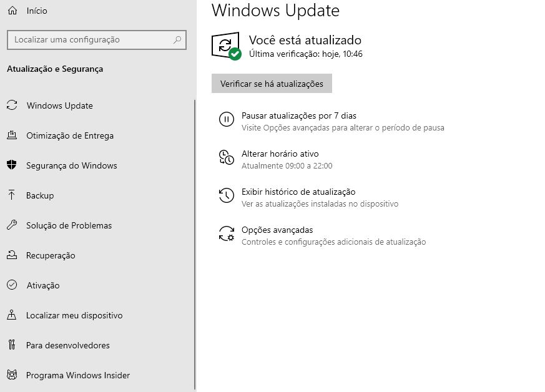Click the Windows Update sync arrows icon in sidebar
Viewport: 545px width, 392px height.
12,105
